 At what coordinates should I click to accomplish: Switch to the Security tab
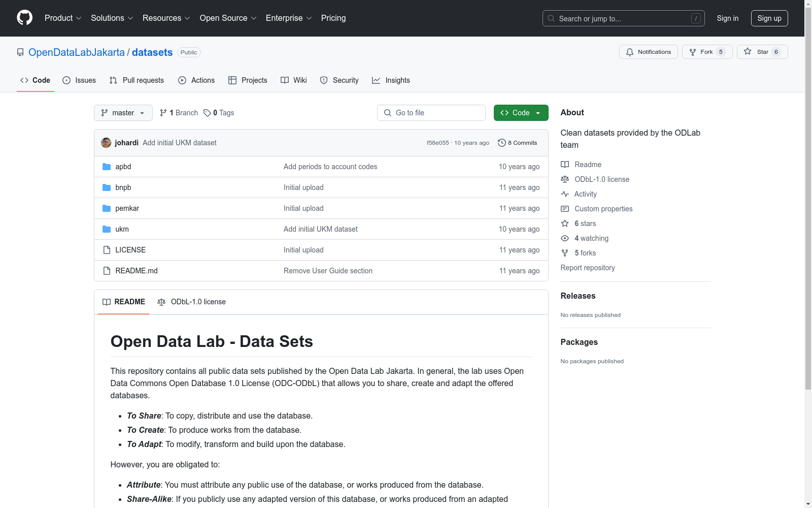339,80
